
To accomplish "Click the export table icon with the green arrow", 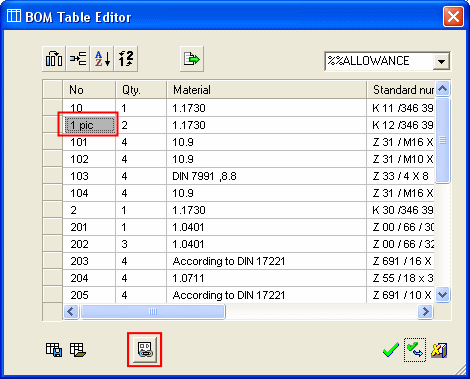I will 192,59.
